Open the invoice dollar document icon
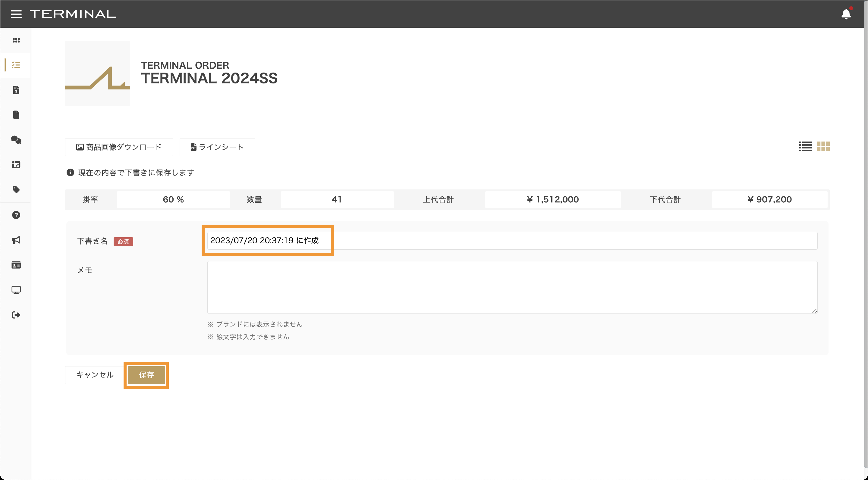The image size is (868, 480). tap(16, 90)
